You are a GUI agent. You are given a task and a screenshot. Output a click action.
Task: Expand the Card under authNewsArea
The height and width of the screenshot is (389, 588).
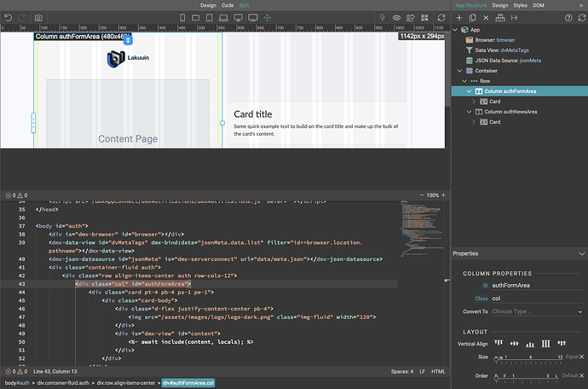point(474,122)
